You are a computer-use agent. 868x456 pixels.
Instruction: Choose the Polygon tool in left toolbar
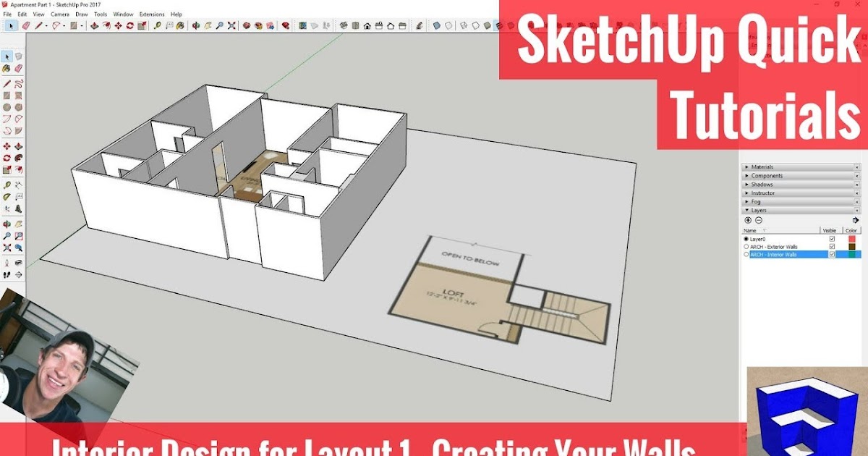click(x=18, y=106)
